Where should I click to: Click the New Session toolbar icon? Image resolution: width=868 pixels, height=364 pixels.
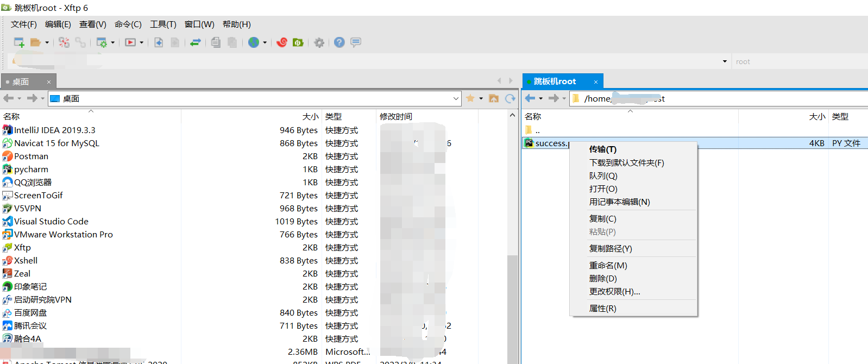tap(19, 42)
